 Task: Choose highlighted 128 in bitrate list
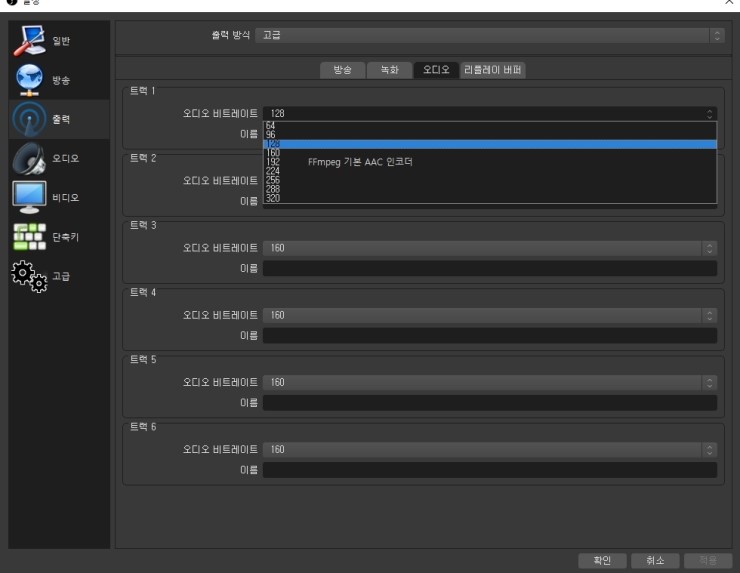pos(490,144)
